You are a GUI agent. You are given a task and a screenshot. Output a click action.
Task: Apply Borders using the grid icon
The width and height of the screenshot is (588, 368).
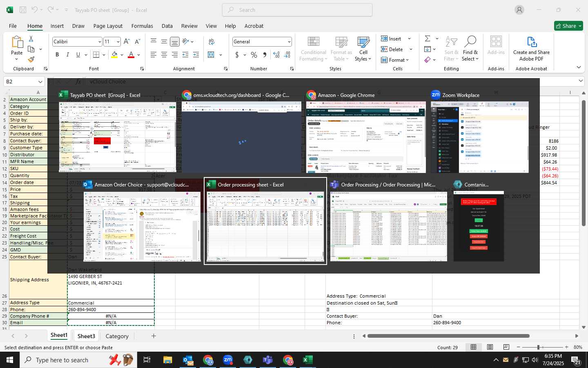point(96,55)
